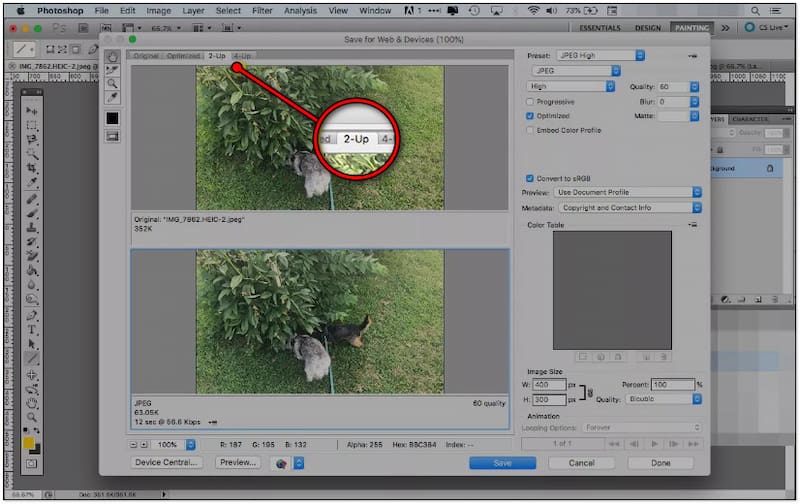Open the Blur value slider arrow
The height and width of the screenshot is (504, 800).
coord(694,102)
